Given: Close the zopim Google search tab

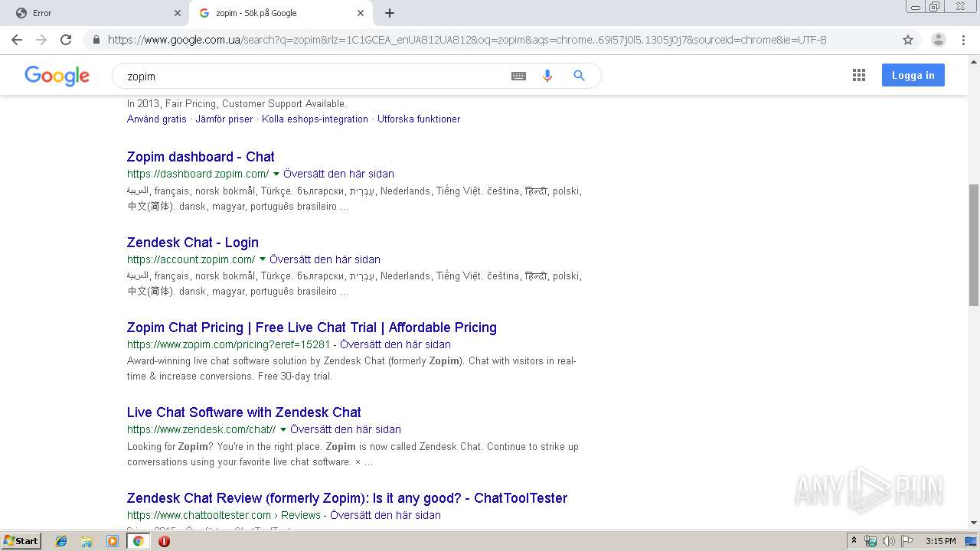Looking at the screenshot, I should point(361,13).
